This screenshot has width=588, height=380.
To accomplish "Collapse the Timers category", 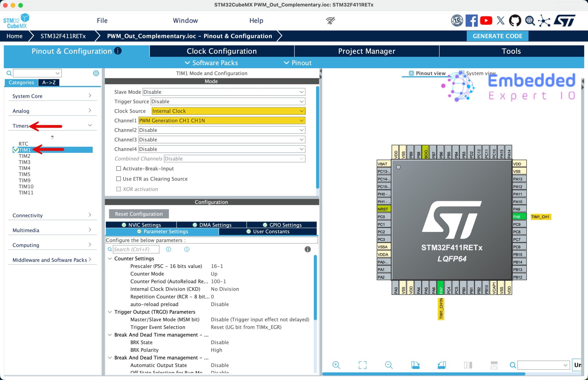I will point(90,125).
